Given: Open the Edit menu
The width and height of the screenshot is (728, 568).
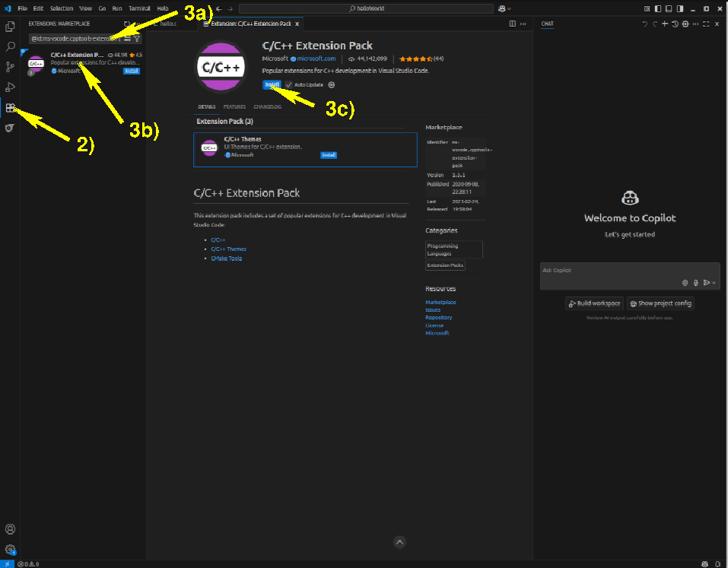Looking at the screenshot, I should (38, 8).
